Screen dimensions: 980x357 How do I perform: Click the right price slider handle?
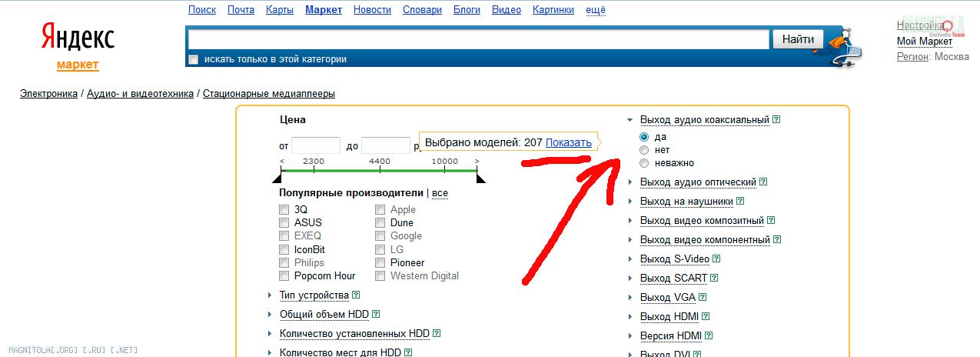coord(481,178)
